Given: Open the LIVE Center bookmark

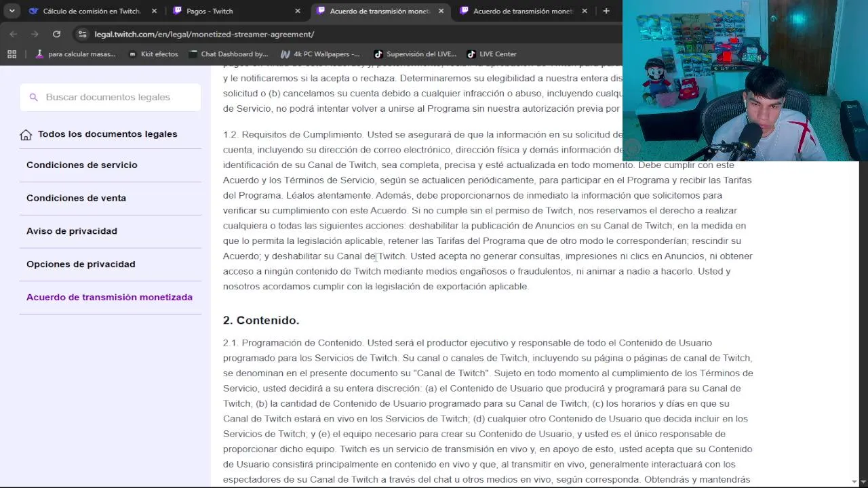Looking at the screenshot, I should (x=492, y=54).
